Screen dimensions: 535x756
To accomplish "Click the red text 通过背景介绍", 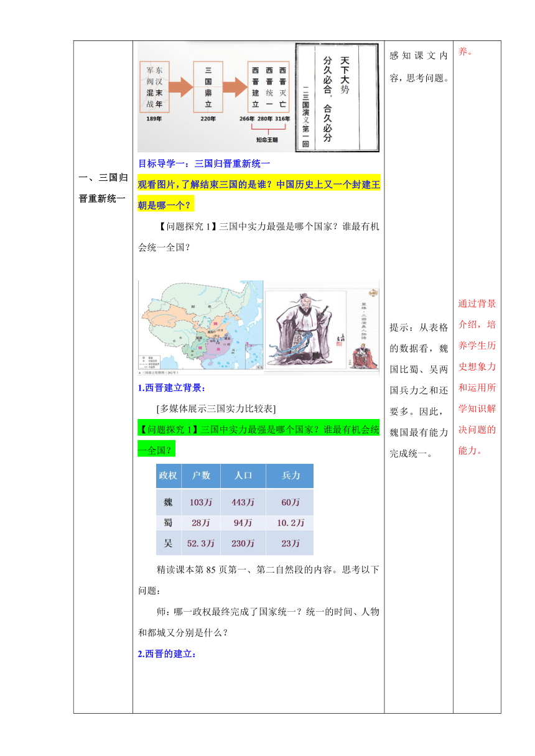I will tap(477, 377).
